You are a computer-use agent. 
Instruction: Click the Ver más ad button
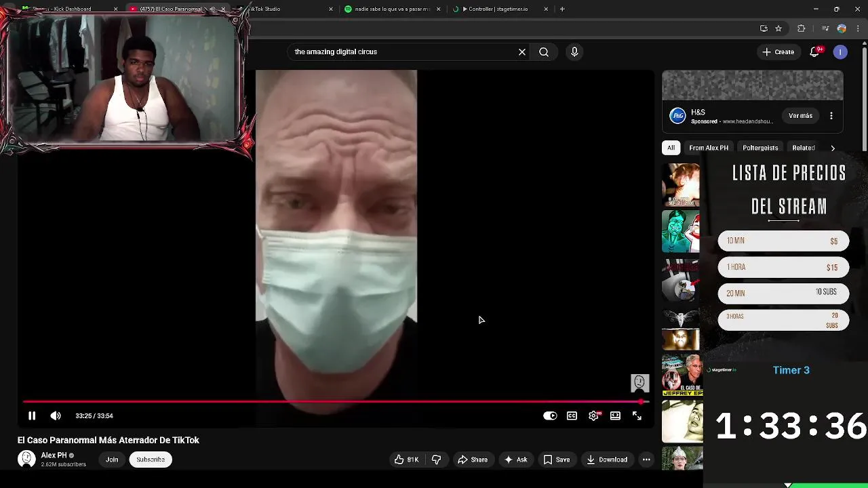pos(800,116)
